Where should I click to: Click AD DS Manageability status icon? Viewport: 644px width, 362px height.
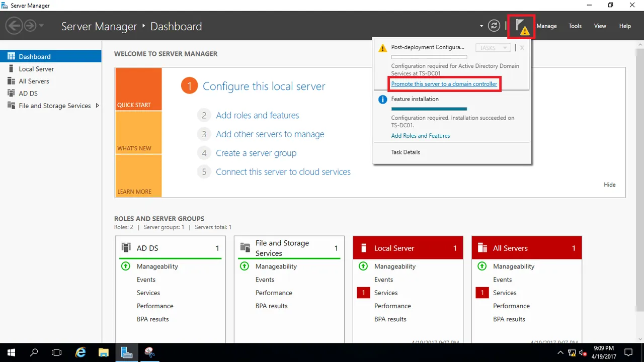click(126, 266)
